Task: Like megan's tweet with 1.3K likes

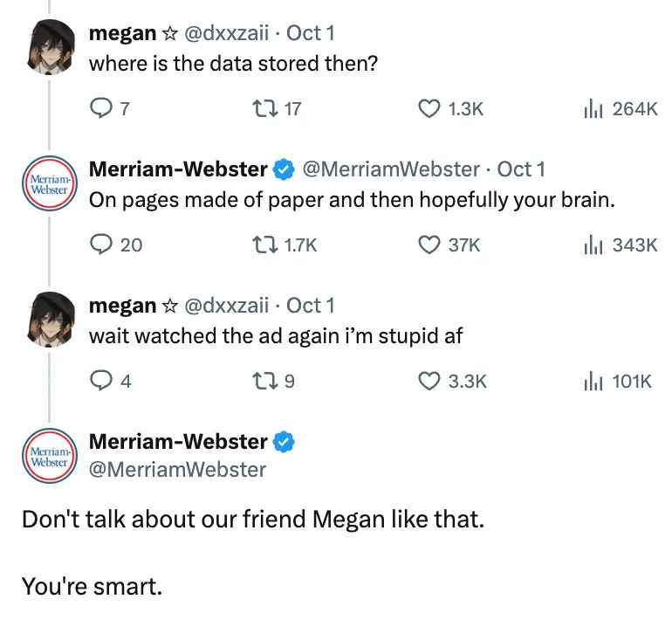Action: coord(429,108)
